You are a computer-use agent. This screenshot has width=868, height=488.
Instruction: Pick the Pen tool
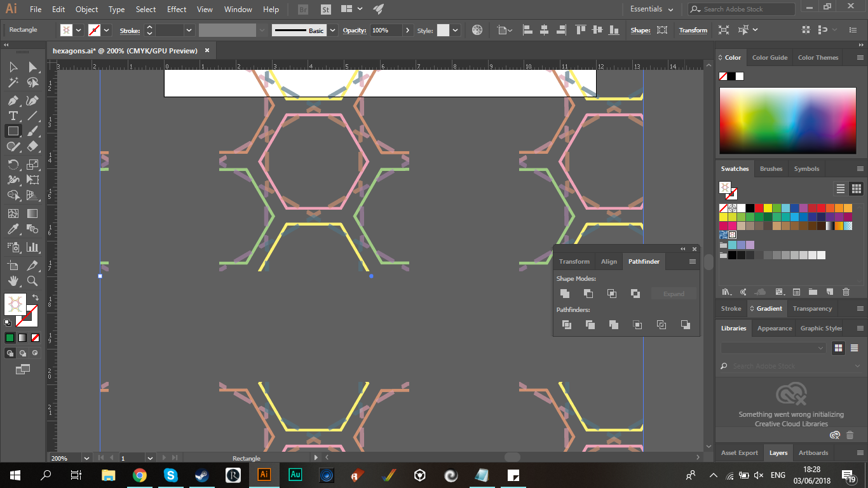point(13,100)
